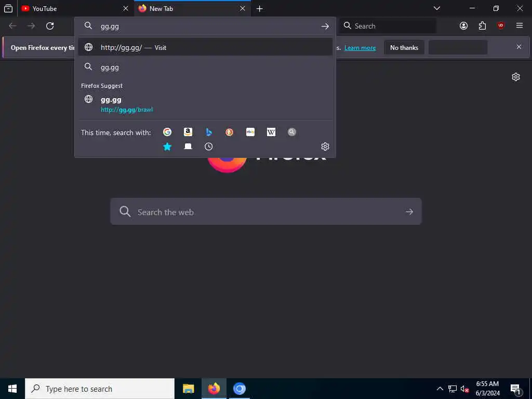Search with Bing engine icon
Screen dimensions: 532x399
click(x=209, y=132)
